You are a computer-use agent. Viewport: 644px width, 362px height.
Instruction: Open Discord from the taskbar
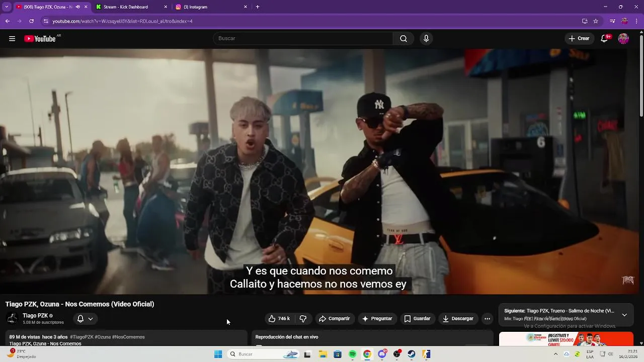(x=382, y=354)
